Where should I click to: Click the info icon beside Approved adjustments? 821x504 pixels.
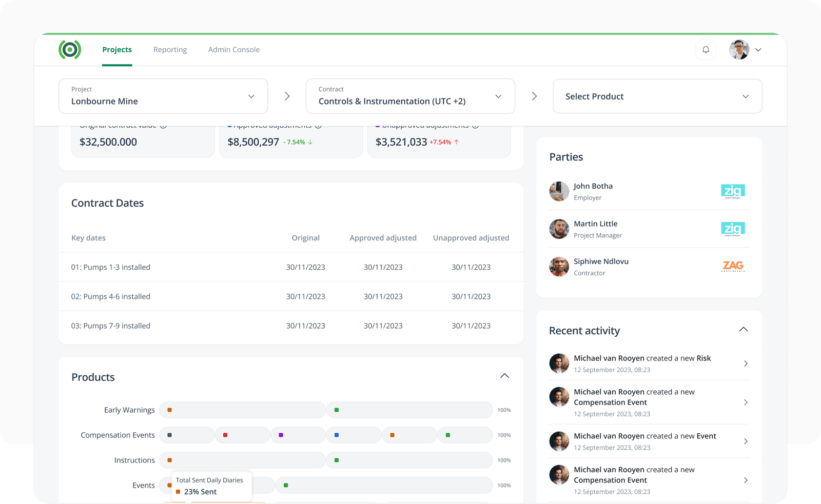(318, 125)
